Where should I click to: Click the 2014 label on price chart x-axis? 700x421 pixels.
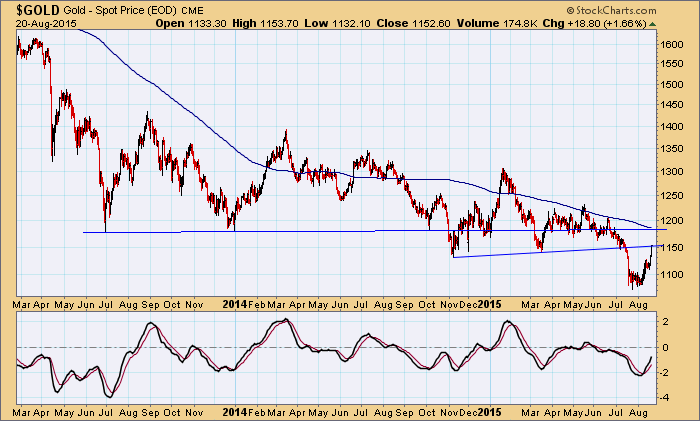pyautogui.click(x=232, y=301)
